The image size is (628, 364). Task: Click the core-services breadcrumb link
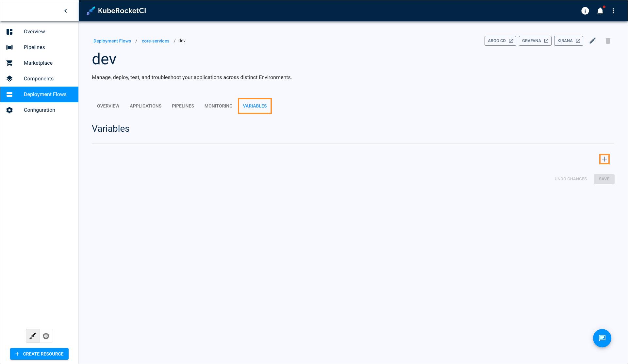tap(156, 41)
